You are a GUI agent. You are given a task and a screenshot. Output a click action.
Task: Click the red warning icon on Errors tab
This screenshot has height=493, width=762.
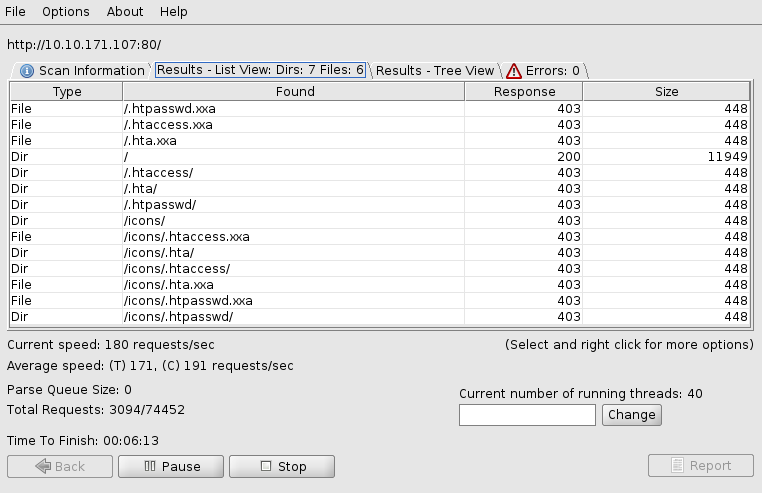[514, 71]
